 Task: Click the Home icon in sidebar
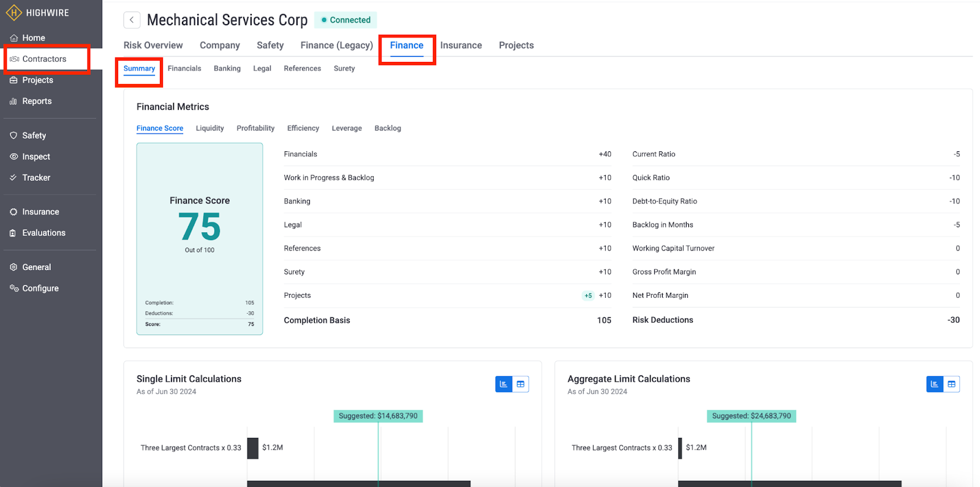point(13,38)
